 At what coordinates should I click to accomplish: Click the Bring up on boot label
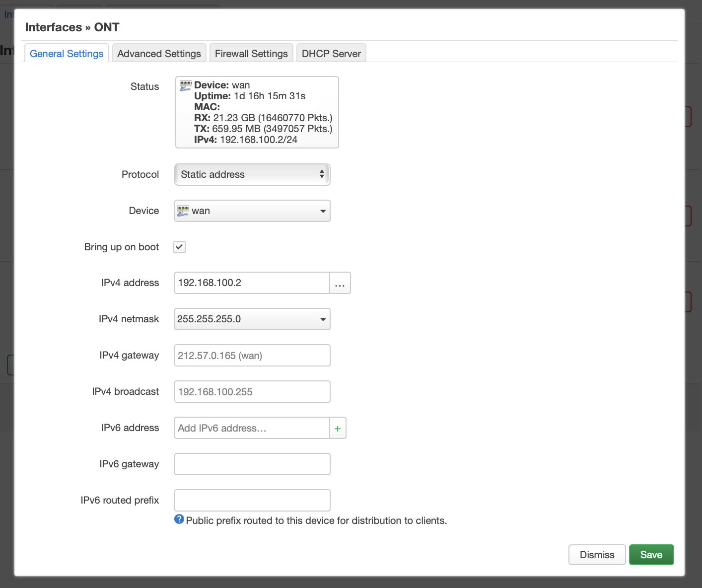tap(122, 247)
